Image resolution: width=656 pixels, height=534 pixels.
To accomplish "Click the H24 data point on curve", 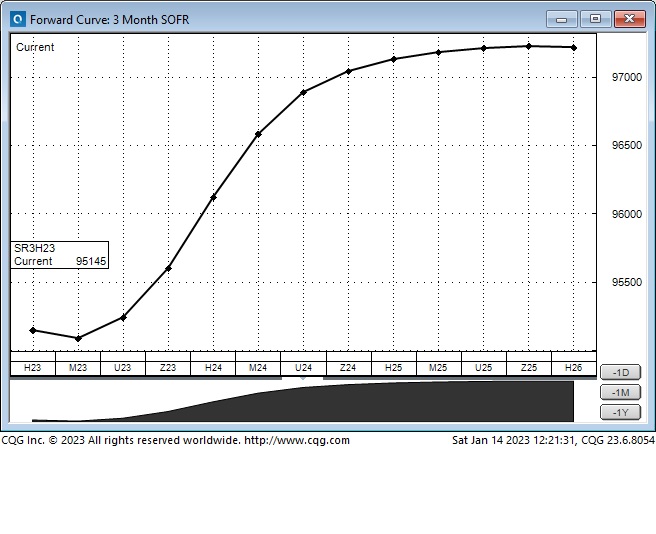I will (213, 197).
